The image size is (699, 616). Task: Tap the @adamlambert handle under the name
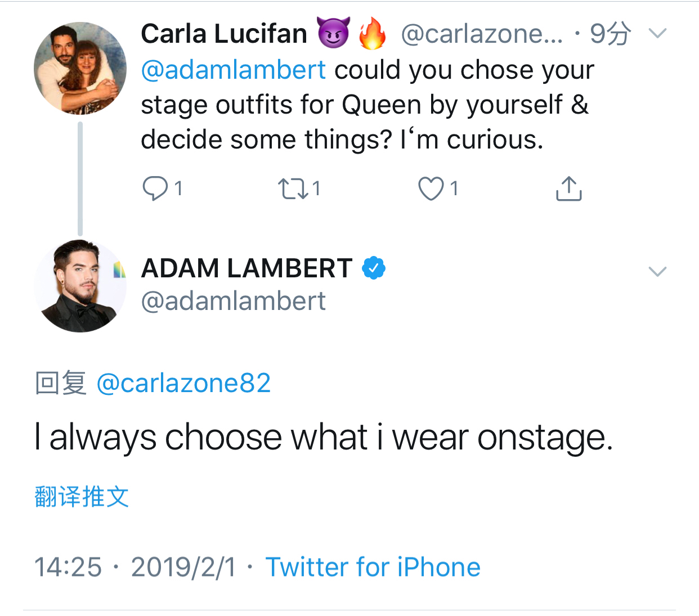click(x=233, y=302)
